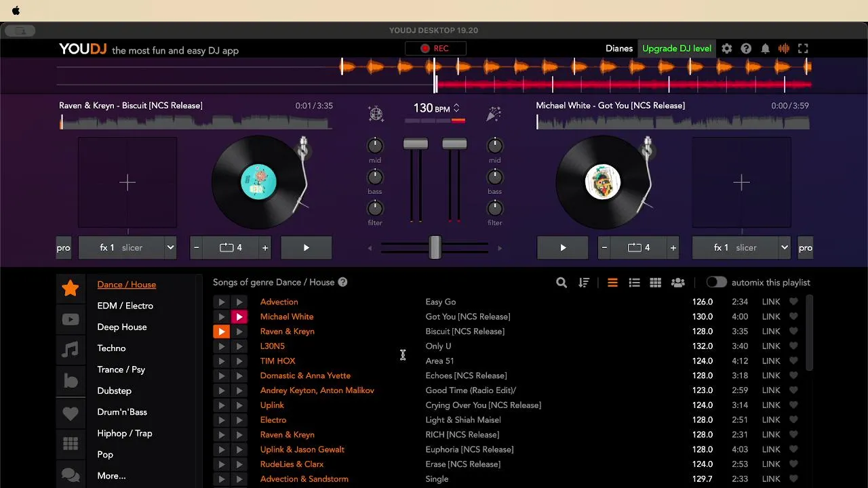Click the left deck vinyl record
Screen dimensions: 868x488
(x=258, y=182)
